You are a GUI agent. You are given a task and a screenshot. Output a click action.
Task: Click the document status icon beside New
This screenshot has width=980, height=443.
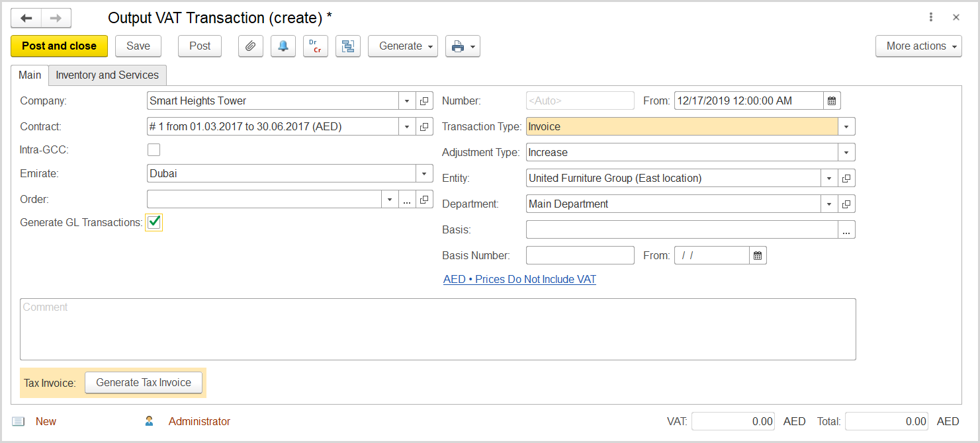18,421
